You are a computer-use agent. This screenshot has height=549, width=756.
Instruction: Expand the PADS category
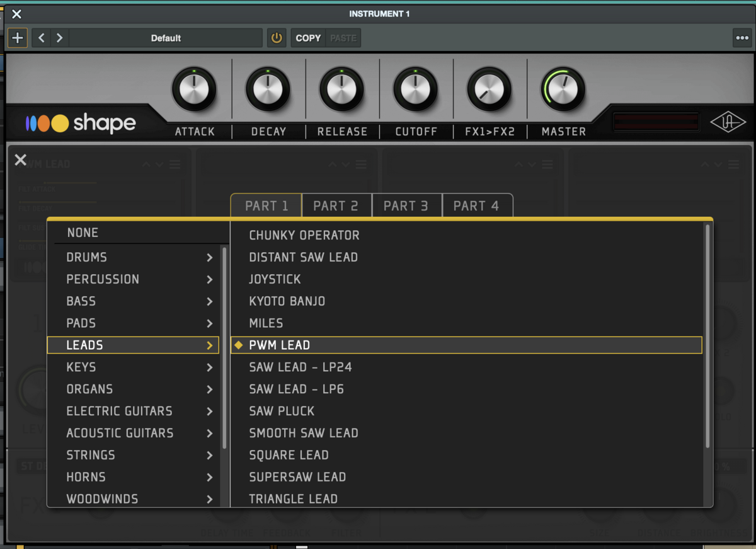134,323
